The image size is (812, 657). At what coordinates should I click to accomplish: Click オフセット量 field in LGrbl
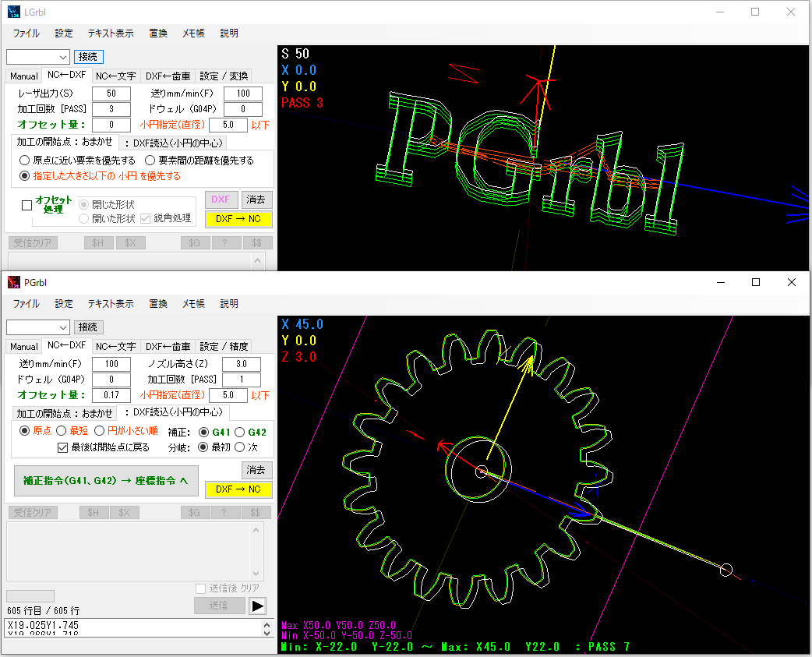pos(111,125)
